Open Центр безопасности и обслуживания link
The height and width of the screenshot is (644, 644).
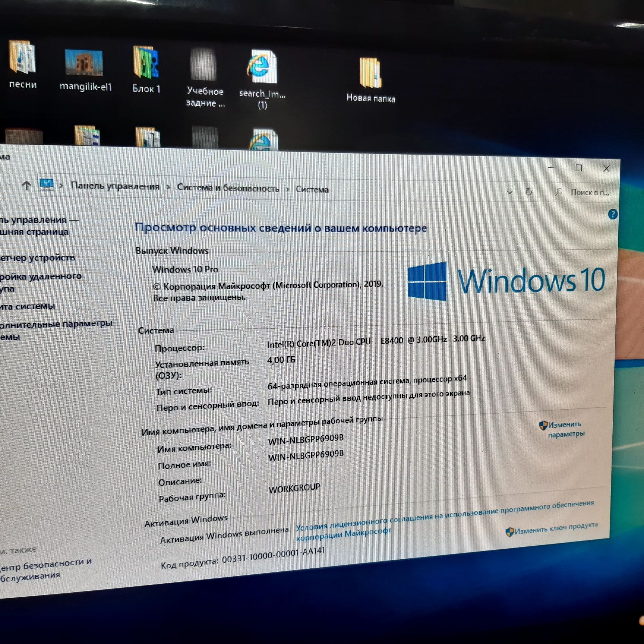pos(45,571)
